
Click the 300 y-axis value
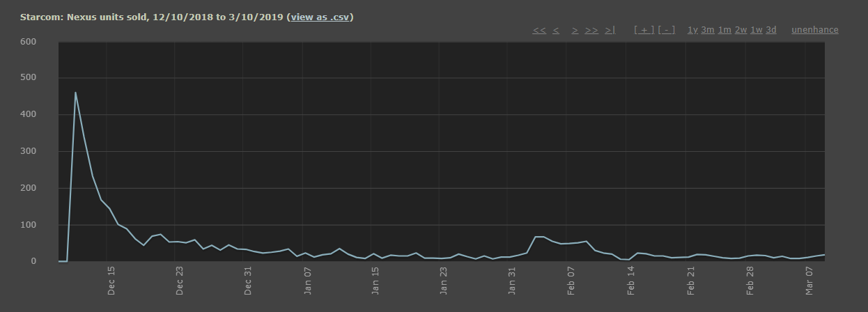[29, 151]
